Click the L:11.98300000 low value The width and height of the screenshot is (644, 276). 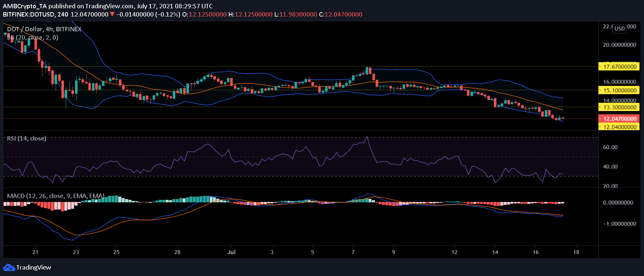pos(296,14)
